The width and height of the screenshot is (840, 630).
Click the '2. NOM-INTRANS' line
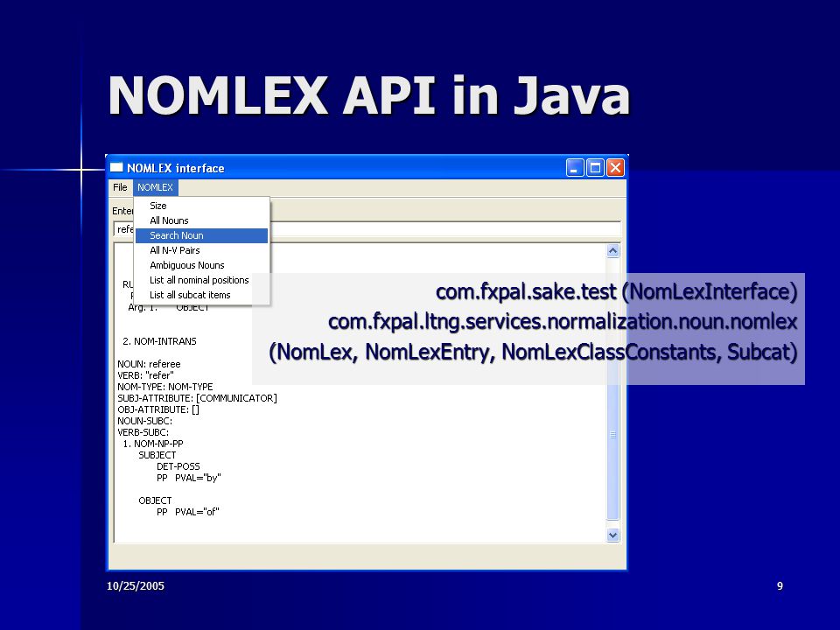tap(159, 341)
